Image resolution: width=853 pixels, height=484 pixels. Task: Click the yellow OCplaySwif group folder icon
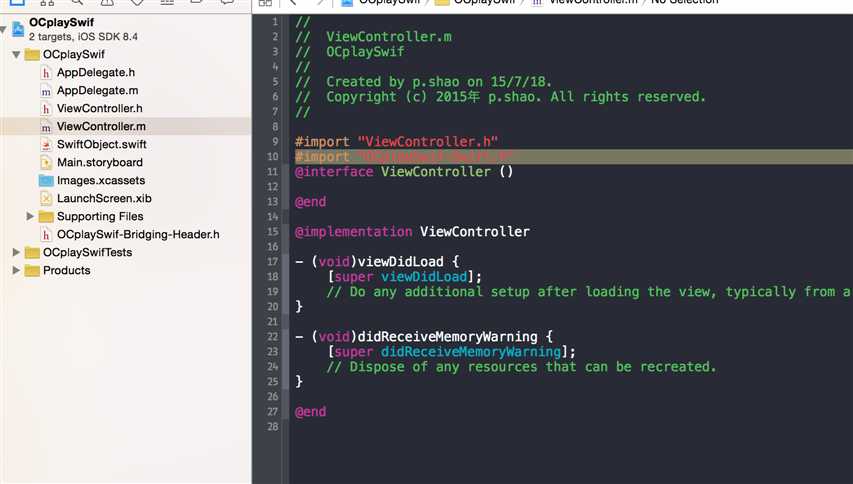tap(32, 54)
